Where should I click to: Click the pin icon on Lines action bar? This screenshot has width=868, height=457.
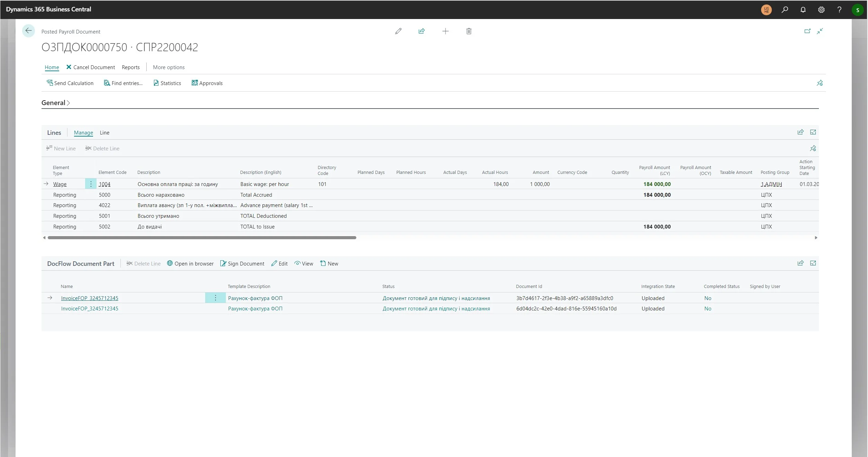(813, 148)
